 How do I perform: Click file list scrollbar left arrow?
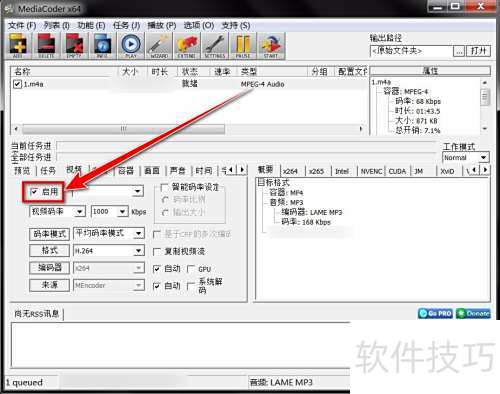pyautogui.click(x=16, y=129)
